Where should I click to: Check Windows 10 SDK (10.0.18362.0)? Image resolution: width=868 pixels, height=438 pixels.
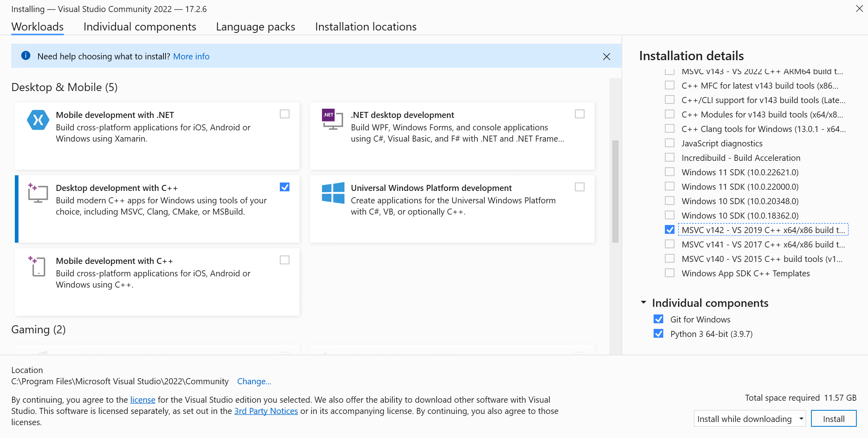tap(670, 215)
